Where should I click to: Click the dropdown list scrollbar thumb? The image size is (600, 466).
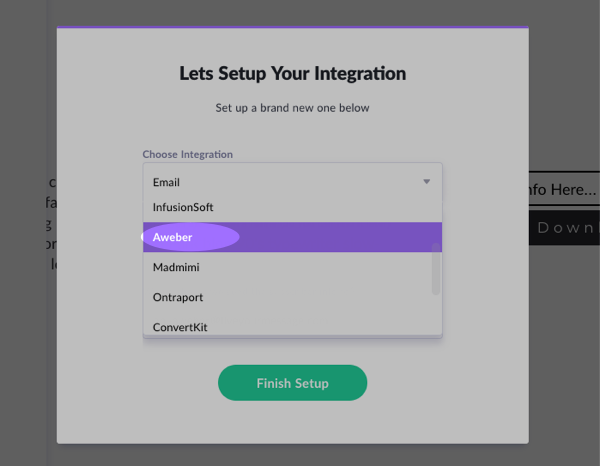[x=436, y=268]
